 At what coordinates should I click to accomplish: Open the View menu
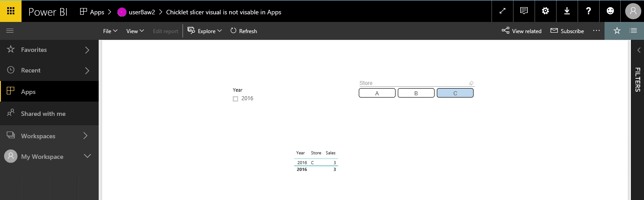[x=135, y=31]
